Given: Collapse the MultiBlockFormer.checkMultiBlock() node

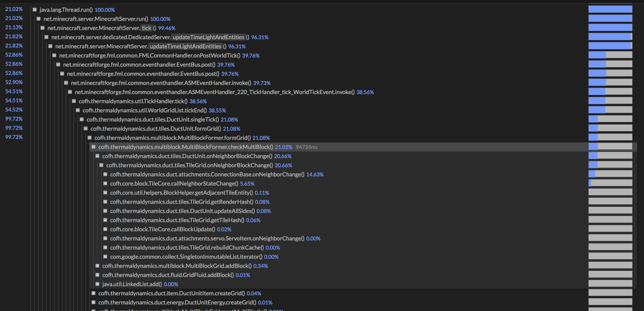Looking at the screenshot, I should [x=93, y=147].
